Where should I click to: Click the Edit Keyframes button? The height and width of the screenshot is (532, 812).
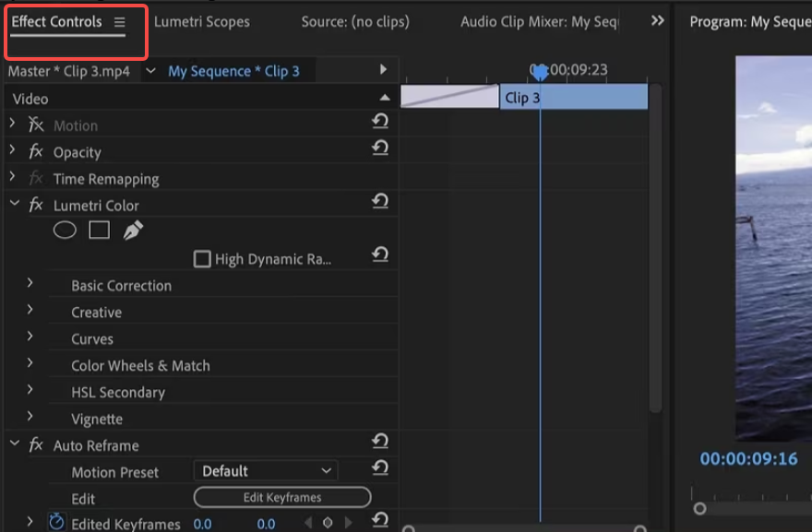(282, 498)
